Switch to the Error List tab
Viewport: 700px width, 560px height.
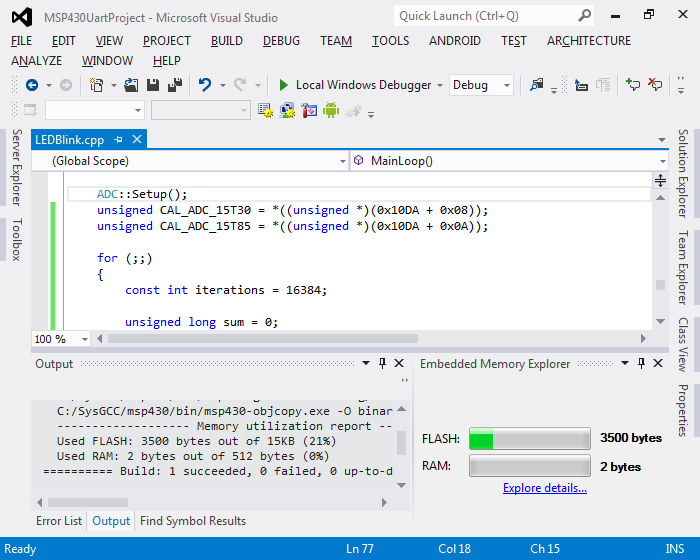(x=59, y=521)
